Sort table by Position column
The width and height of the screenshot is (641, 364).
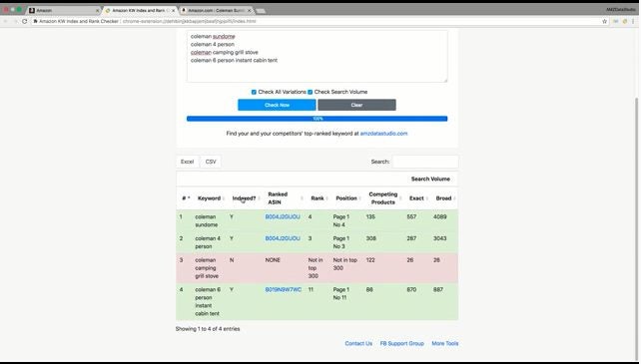(346, 198)
